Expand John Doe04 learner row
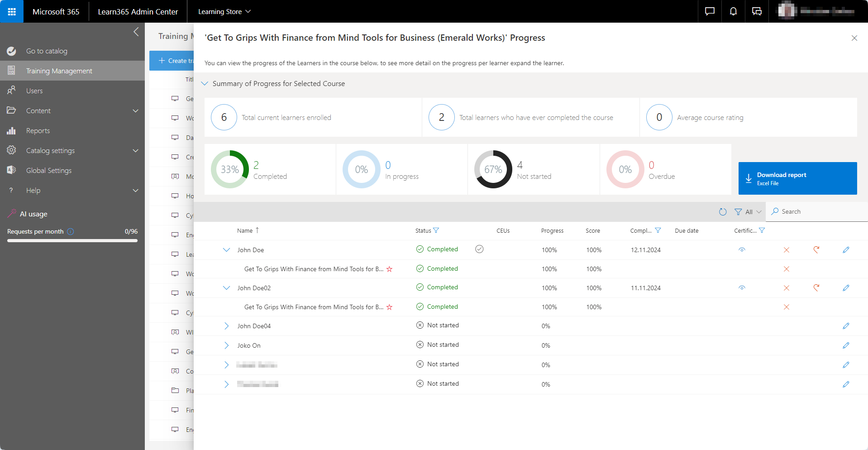 (x=226, y=326)
